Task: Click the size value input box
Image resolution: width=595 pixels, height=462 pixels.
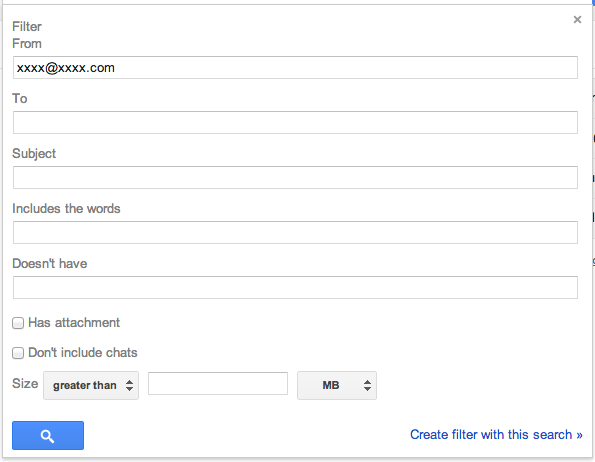Action: [x=218, y=383]
